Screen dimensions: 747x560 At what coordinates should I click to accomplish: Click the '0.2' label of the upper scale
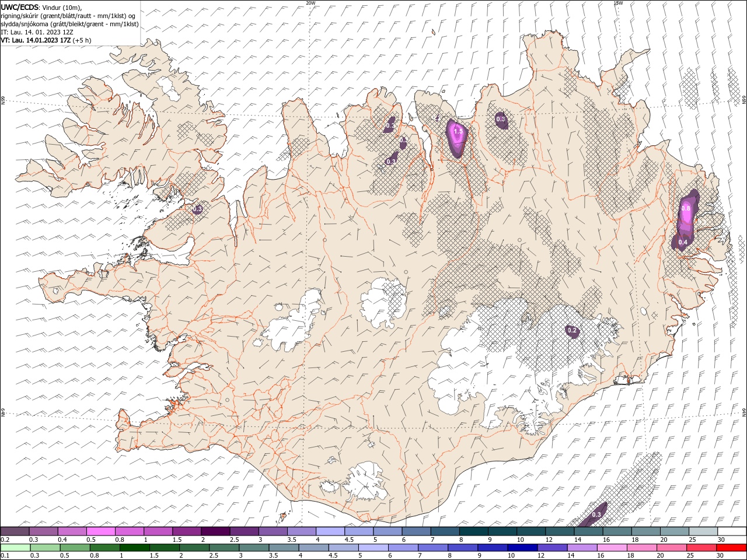5,540
